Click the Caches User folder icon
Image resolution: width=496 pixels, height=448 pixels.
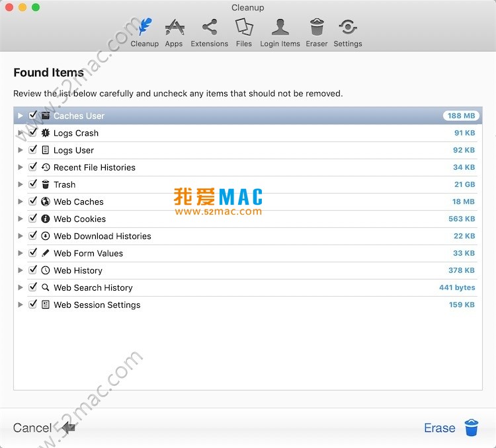click(x=46, y=116)
